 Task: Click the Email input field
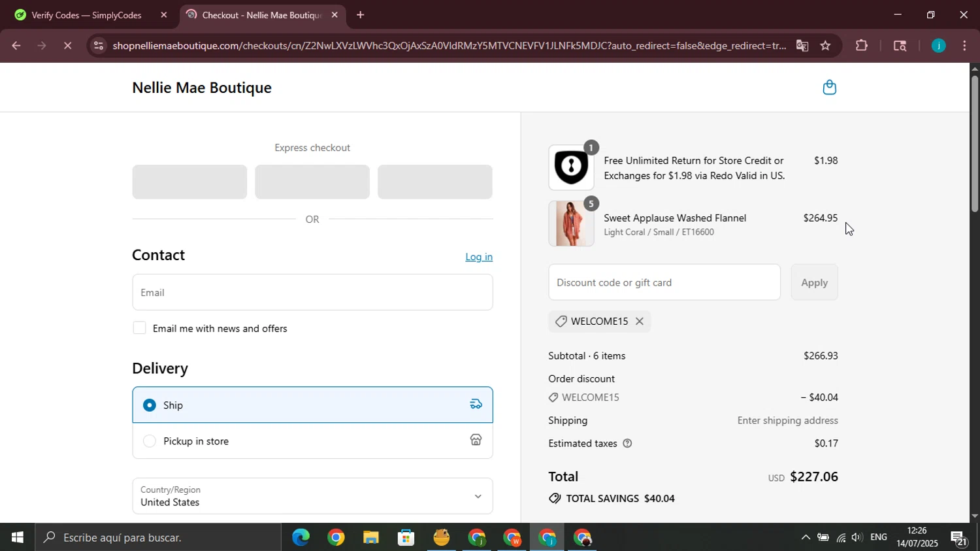(x=312, y=292)
